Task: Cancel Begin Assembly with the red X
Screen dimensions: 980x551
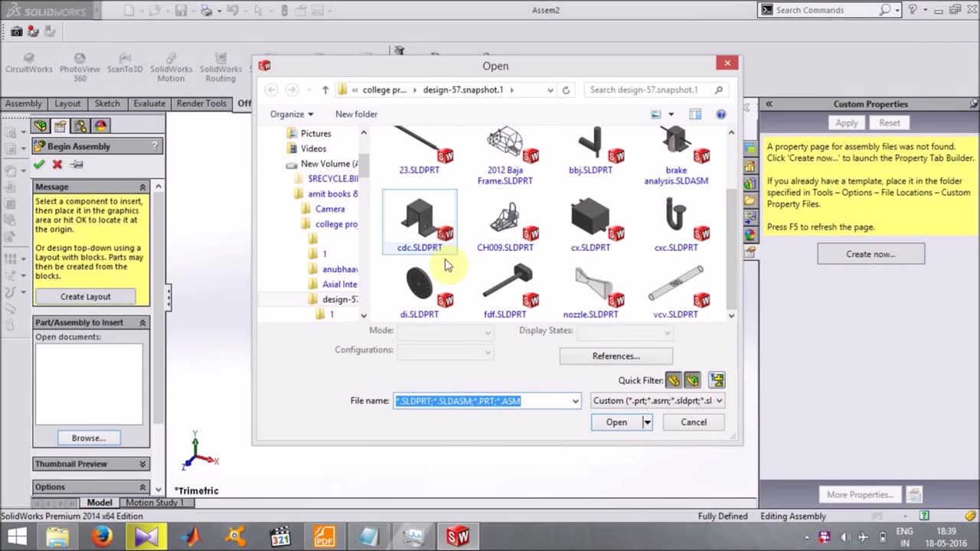Action: (57, 164)
